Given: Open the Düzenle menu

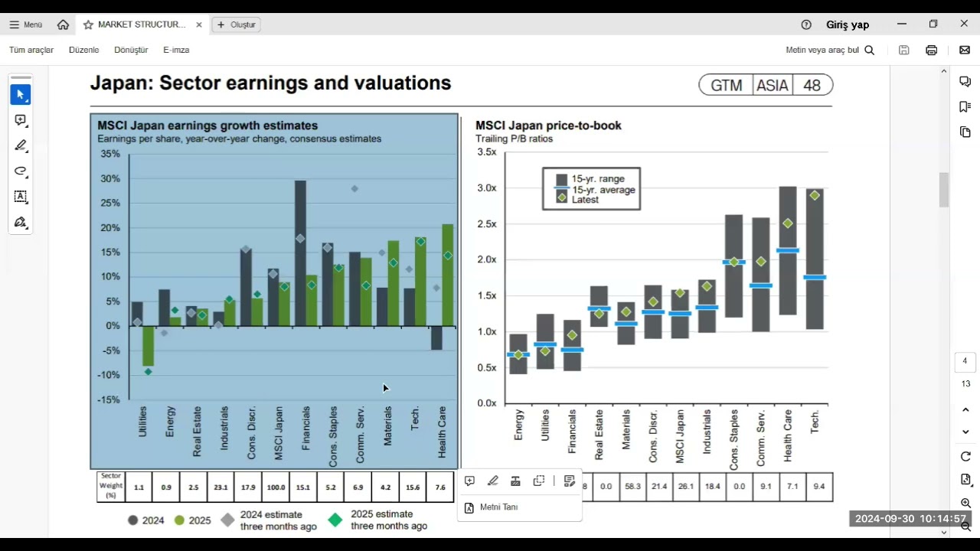Looking at the screenshot, I should click(x=84, y=51).
